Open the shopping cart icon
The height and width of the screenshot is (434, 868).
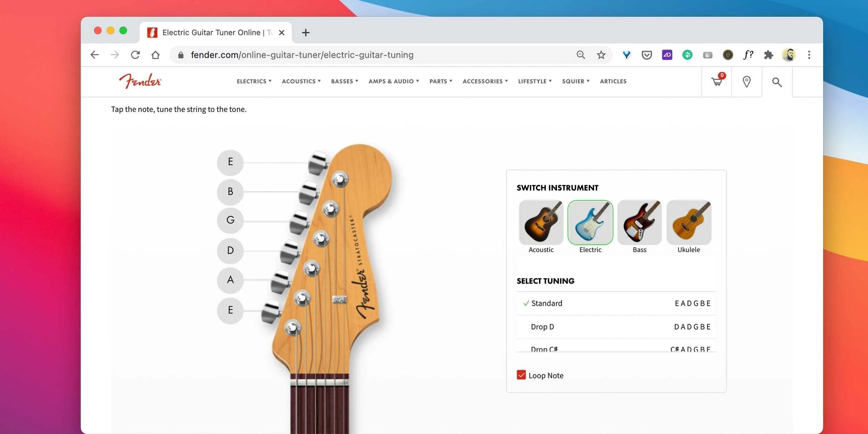click(717, 81)
